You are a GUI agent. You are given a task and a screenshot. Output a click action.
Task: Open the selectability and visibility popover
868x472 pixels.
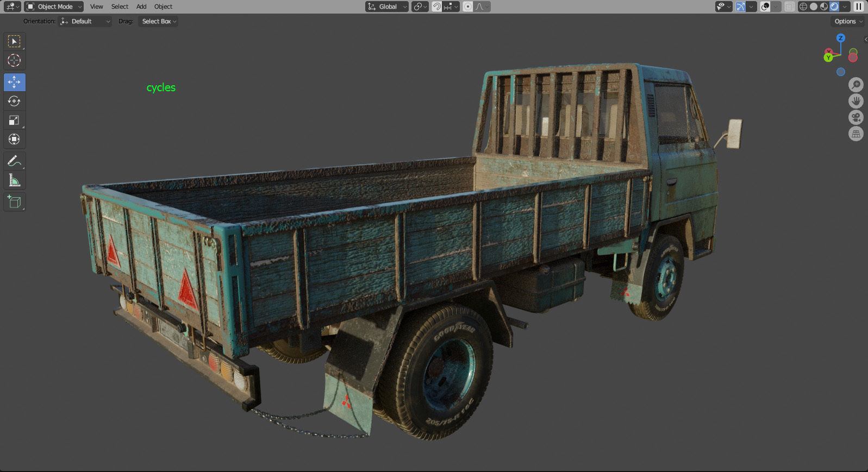pos(723,7)
